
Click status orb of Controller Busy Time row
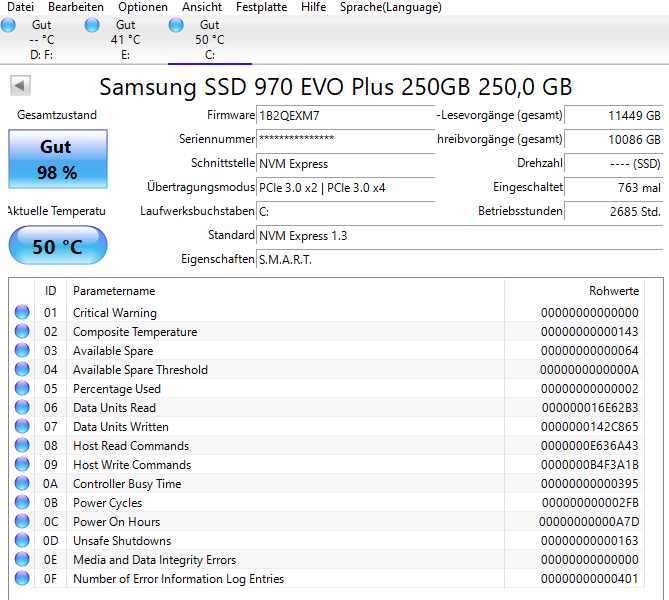(x=22, y=483)
